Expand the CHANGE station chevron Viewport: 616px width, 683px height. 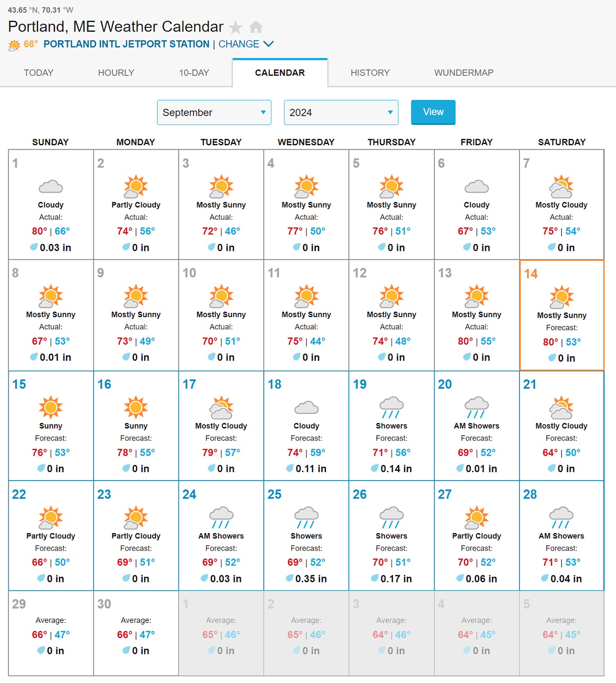[269, 44]
